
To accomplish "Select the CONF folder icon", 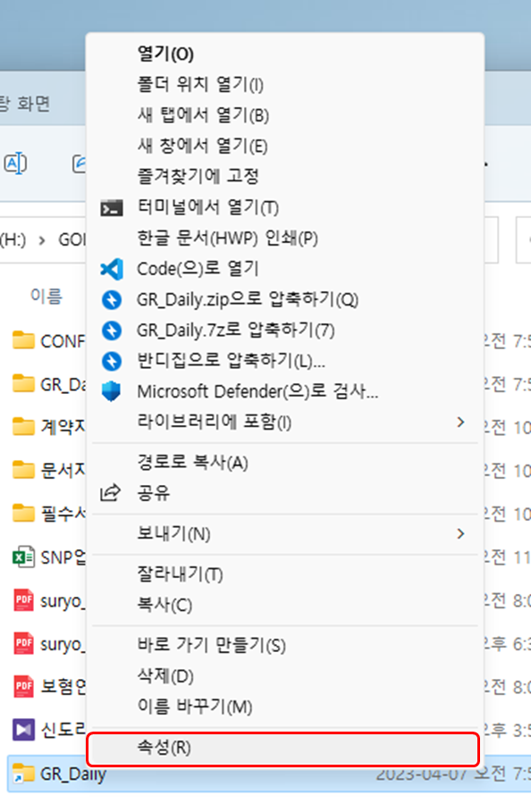I will (23, 340).
